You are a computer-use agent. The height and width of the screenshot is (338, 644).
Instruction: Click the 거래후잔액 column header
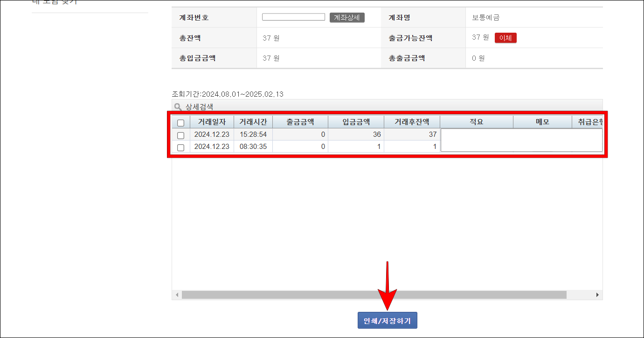pyautogui.click(x=411, y=121)
